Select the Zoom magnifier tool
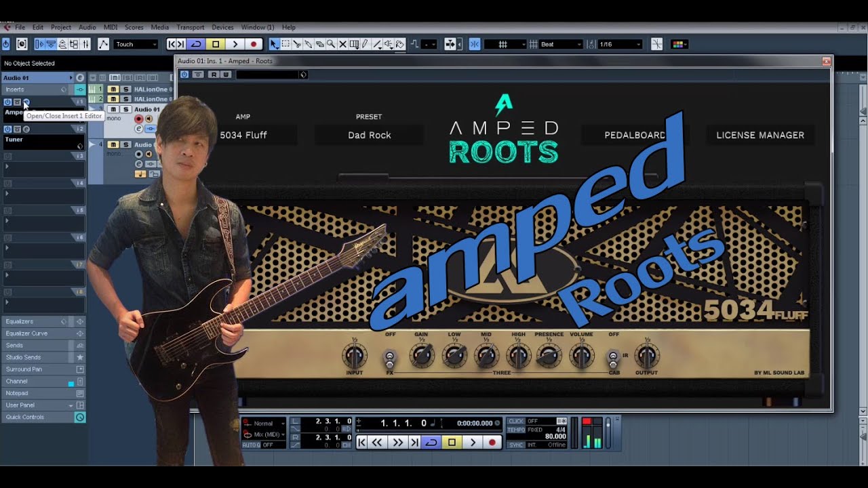The width and height of the screenshot is (868, 488). 331,44
